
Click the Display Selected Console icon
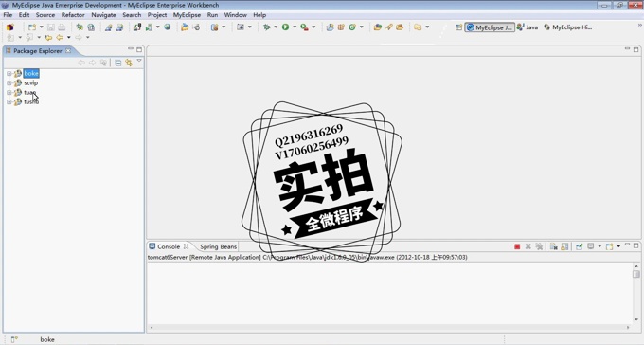pyautogui.click(x=591, y=246)
